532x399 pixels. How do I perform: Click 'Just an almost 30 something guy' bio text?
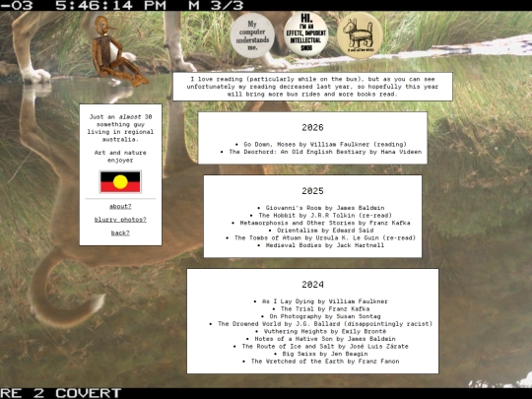click(x=120, y=128)
